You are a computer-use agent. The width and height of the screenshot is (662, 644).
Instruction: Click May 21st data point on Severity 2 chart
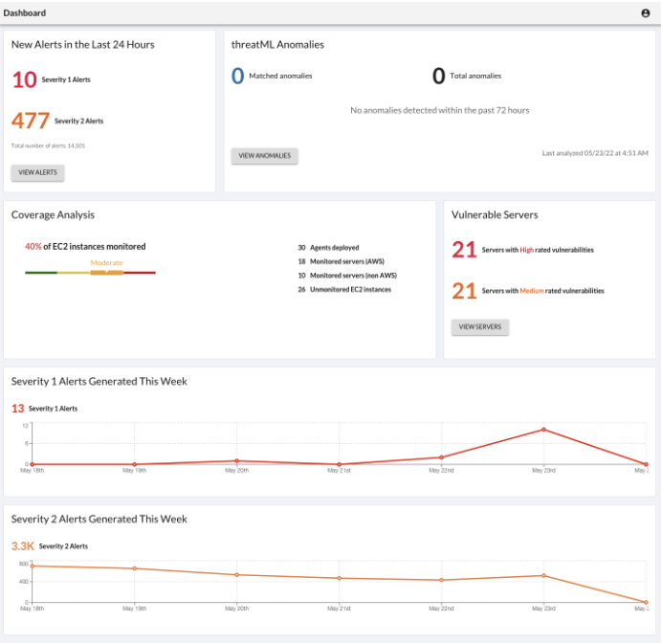[x=339, y=578]
